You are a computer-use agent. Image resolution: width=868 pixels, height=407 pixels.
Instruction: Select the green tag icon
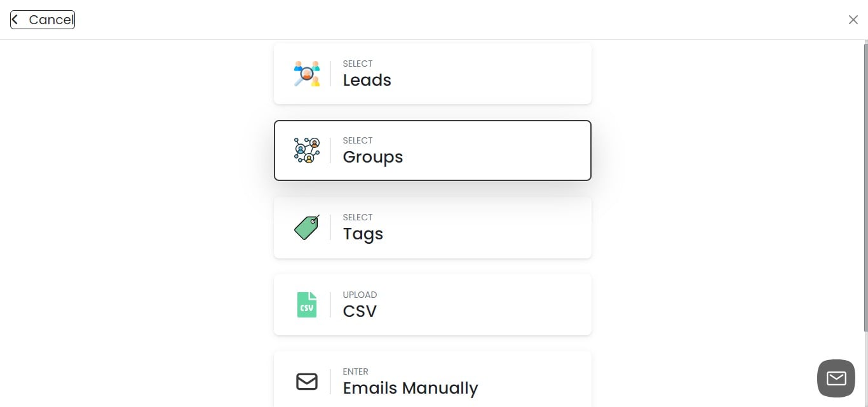point(307,227)
